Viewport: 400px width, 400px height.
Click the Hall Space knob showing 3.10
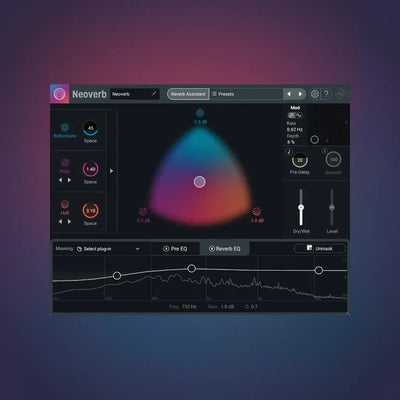tap(90, 210)
